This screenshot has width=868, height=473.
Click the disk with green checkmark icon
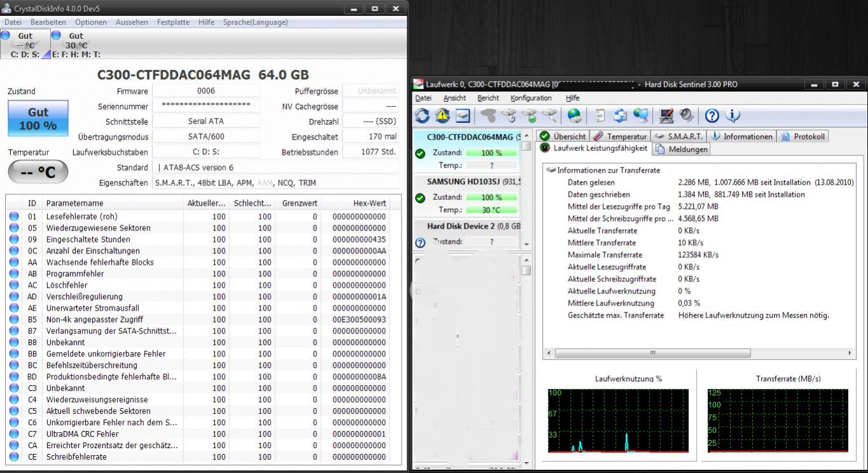pos(529,116)
